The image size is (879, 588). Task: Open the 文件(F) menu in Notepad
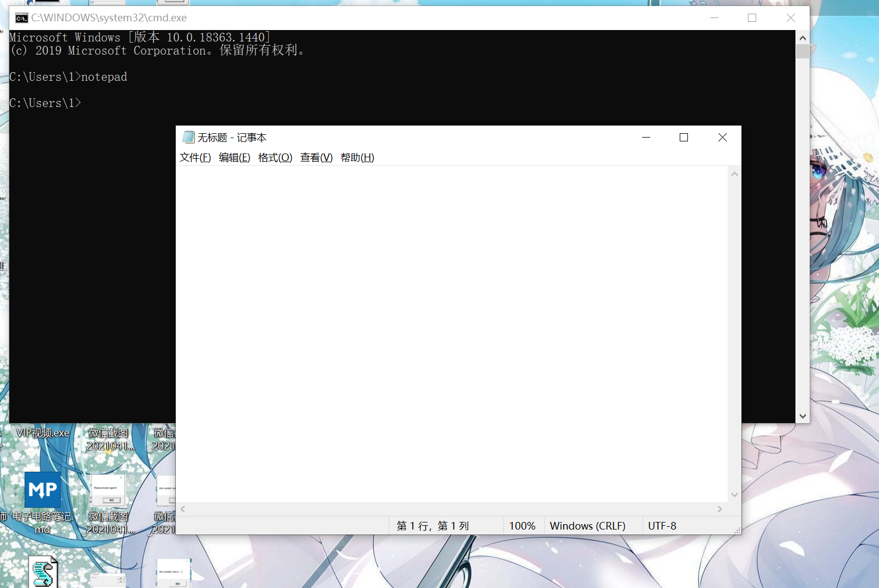pos(195,157)
